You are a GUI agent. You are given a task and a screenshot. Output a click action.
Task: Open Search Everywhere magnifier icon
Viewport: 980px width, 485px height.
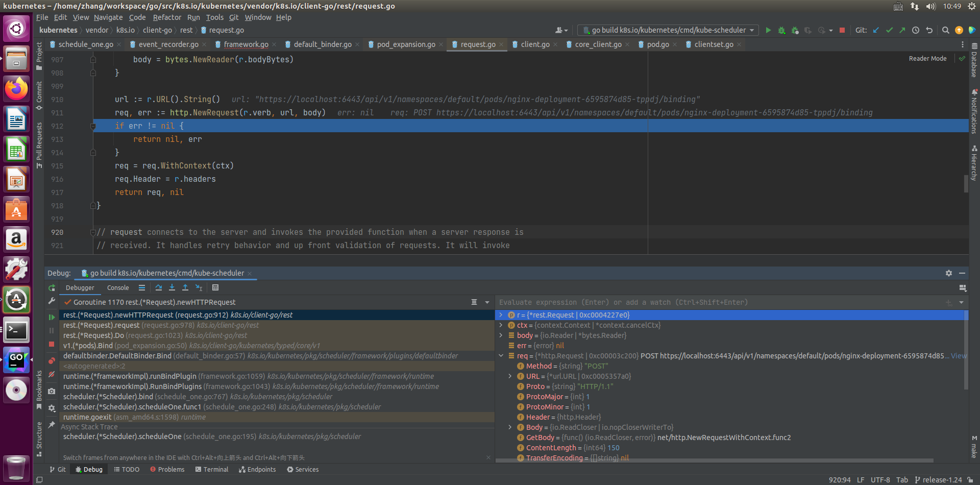click(945, 30)
